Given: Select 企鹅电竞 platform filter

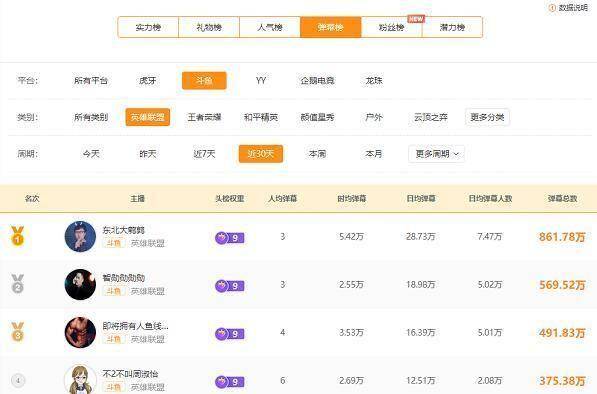Looking at the screenshot, I should 317,81.
